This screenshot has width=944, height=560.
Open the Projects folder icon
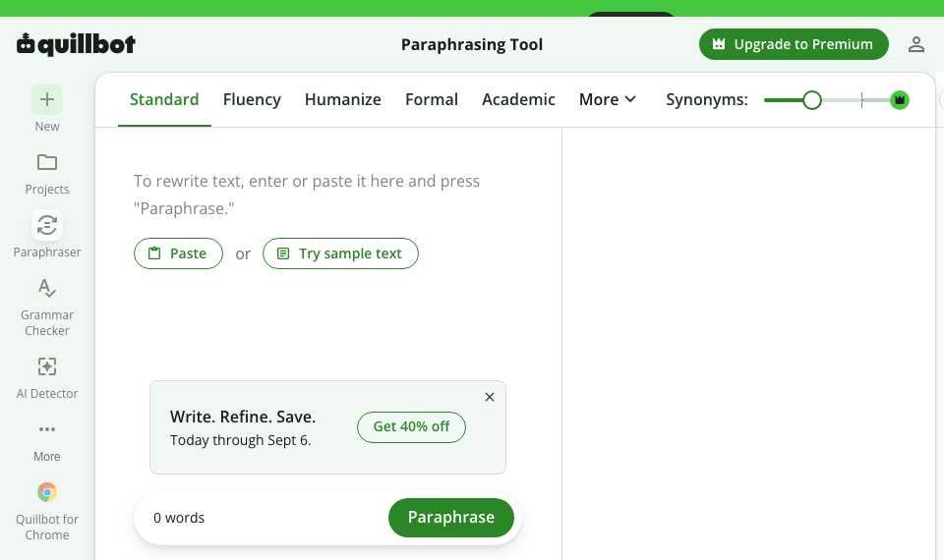click(x=47, y=162)
